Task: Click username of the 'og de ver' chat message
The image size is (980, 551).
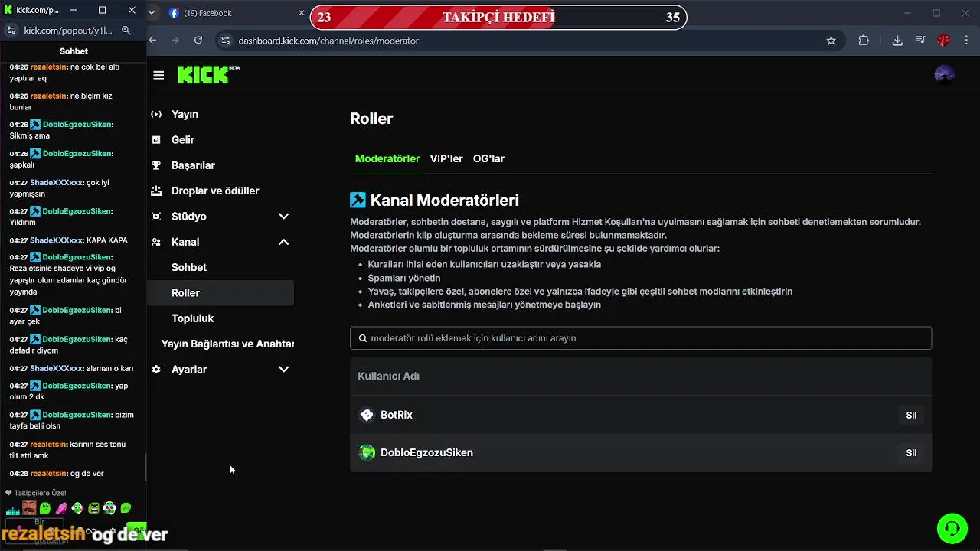Action: [48, 474]
